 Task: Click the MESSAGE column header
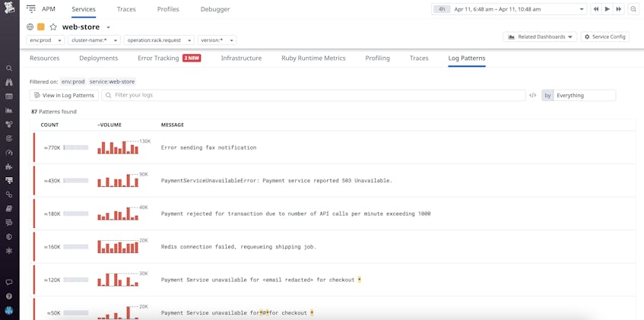click(172, 125)
